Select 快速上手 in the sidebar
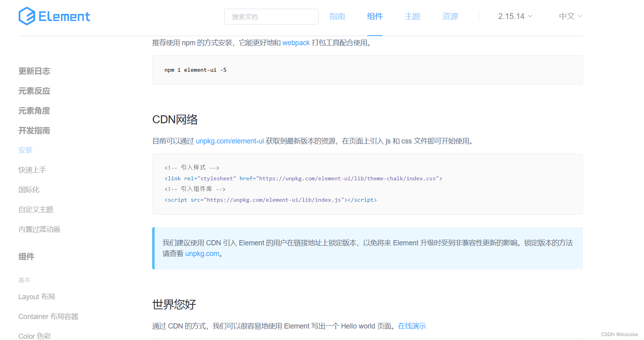The image size is (644, 340). point(32,170)
